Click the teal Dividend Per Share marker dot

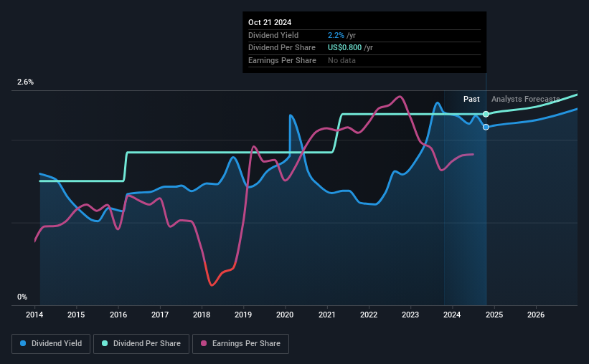(486, 114)
